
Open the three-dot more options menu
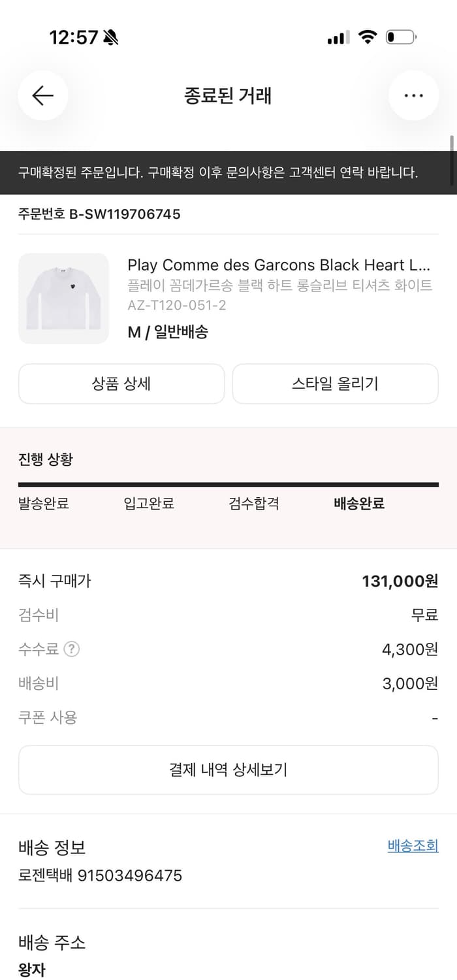[414, 95]
